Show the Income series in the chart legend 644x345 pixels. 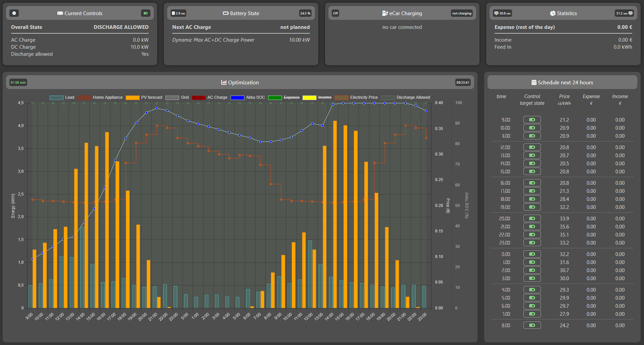[x=324, y=97]
